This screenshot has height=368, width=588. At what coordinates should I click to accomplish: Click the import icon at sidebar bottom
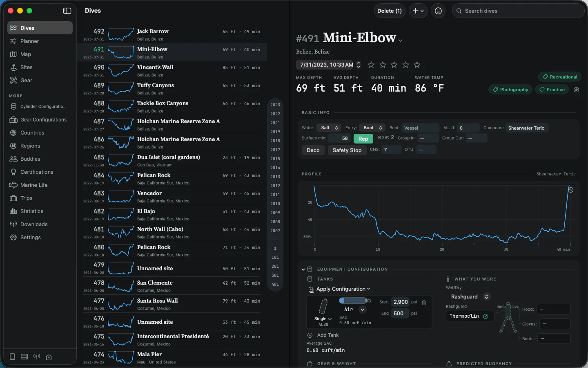point(49,357)
